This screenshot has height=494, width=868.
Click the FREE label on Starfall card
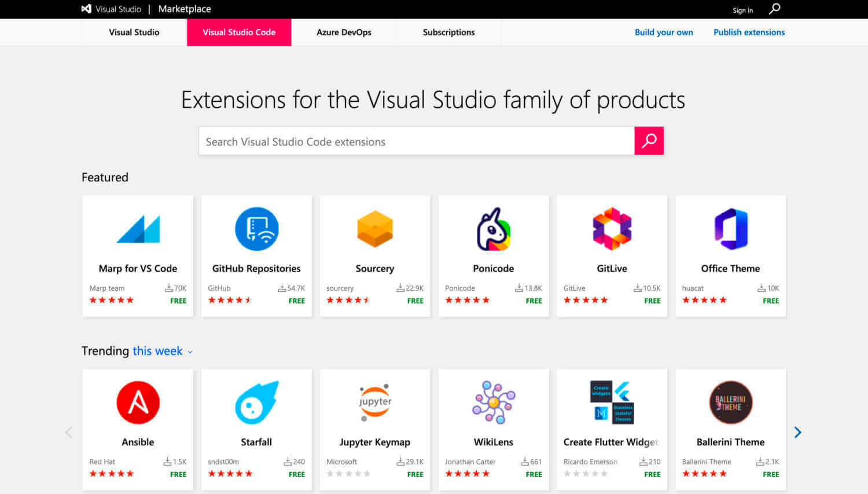tap(297, 474)
